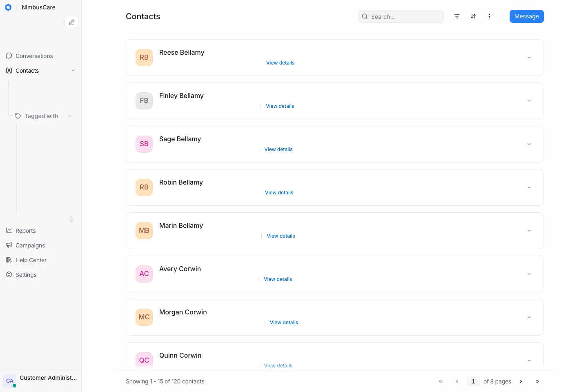Expand the Reese Bellamy contact card

(529, 58)
